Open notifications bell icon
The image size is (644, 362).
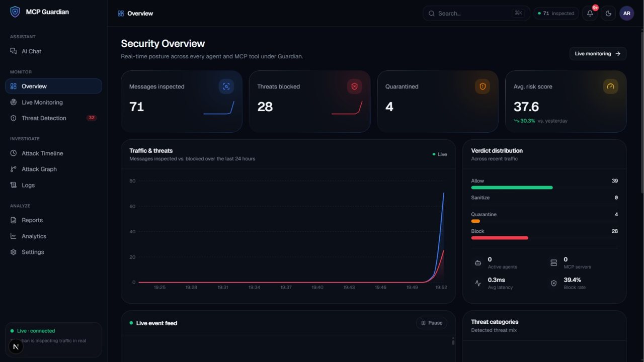pos(590,14)
